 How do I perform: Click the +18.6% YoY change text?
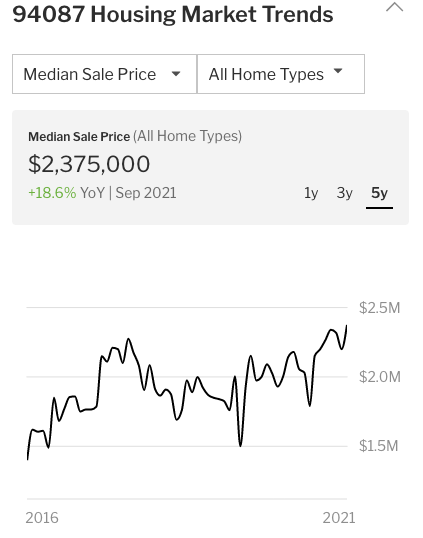click(52, 193)
